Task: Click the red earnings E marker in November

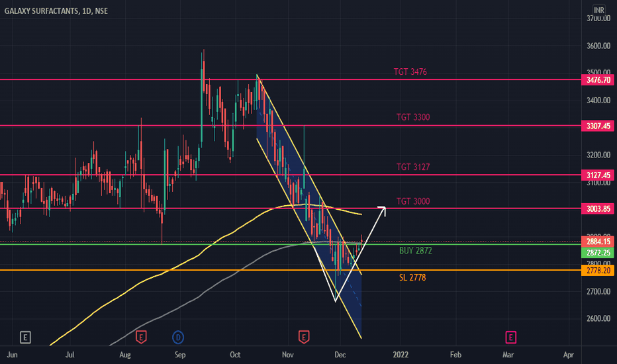Action: pyautogui.click(x=303, y=338)
